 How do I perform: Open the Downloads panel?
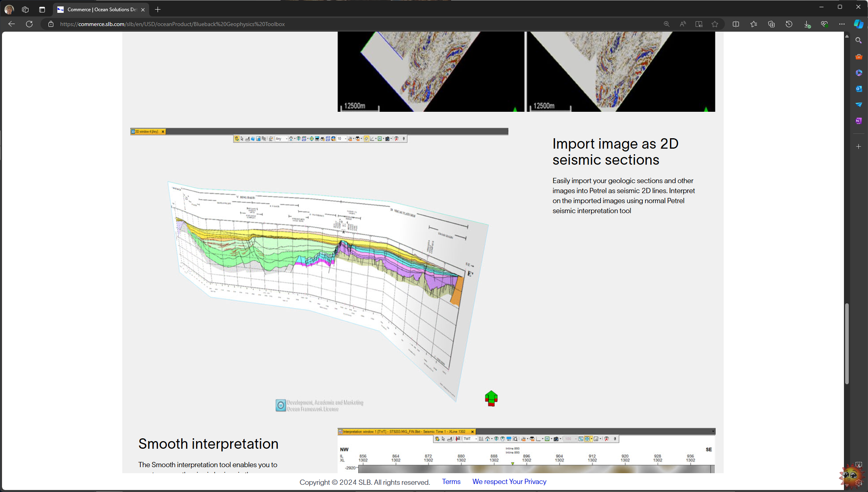click(x=807, y=24)
